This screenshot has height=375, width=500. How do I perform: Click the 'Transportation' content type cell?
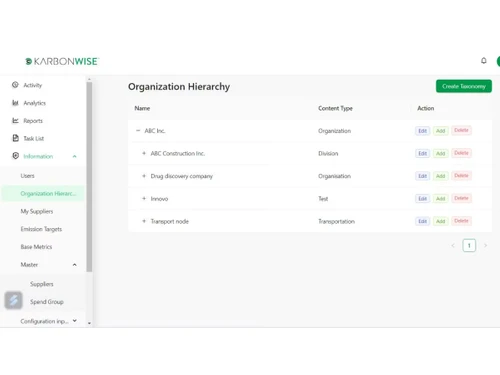(x=336, y=221)
